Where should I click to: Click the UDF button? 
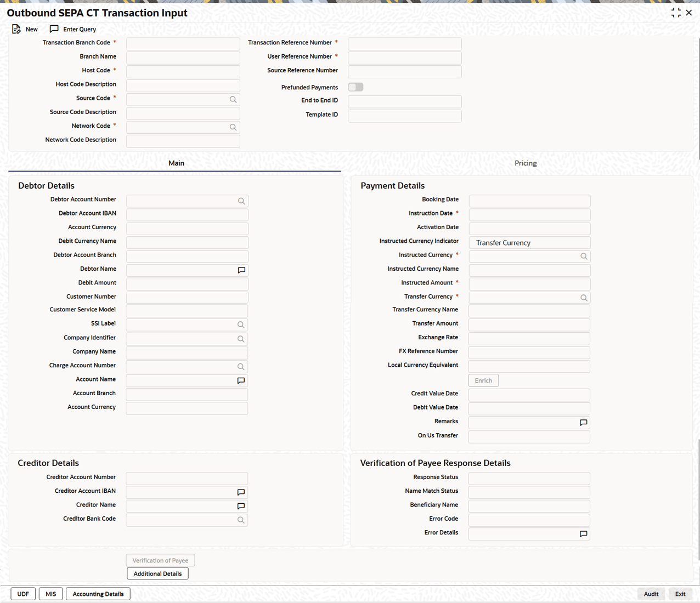click(23, 594)
